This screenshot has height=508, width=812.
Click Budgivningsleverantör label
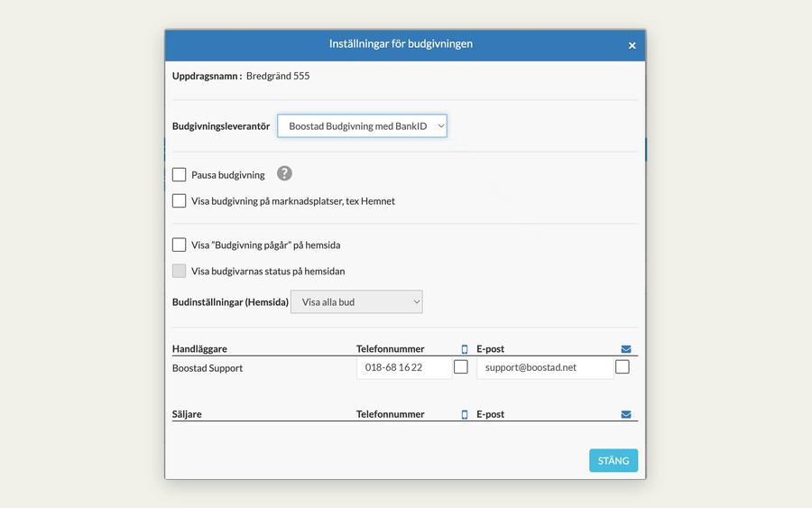coord(221,126)
